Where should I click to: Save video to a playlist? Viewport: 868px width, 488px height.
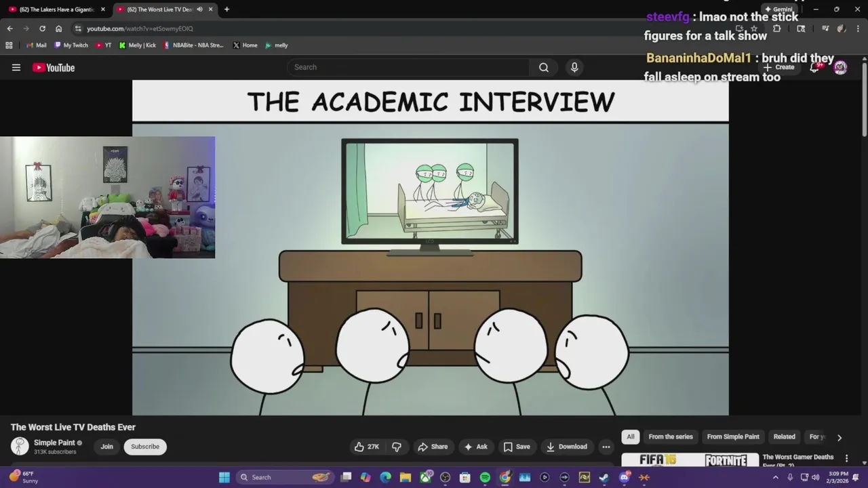pos(517,447)
